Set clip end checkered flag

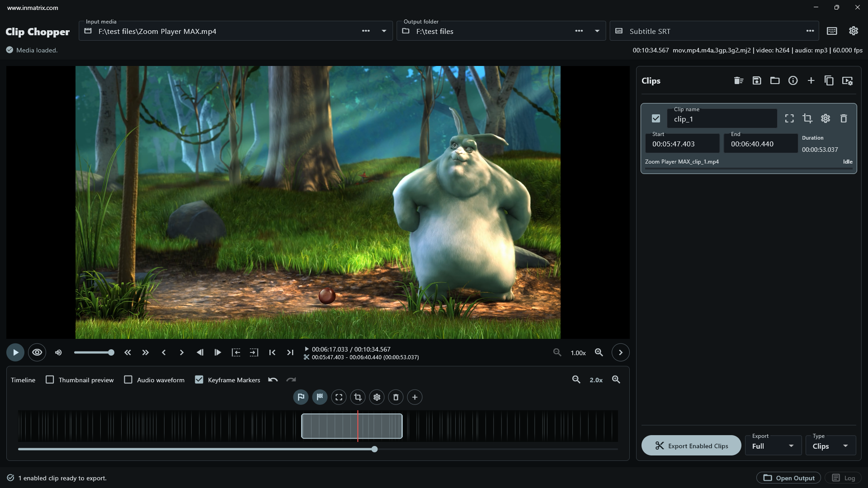click(x=320, y=397)
